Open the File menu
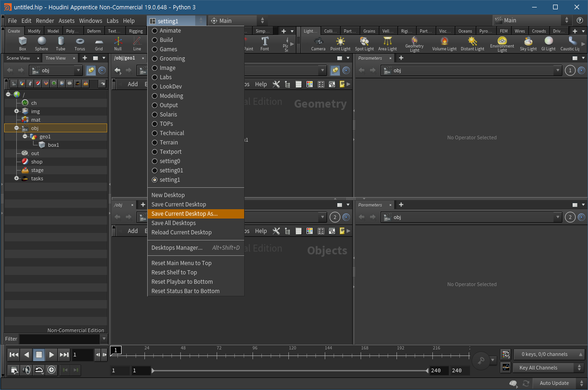Image resolution: width=588 pixels, height=390 pixels. pyautogui.click(x=13, y=21)
